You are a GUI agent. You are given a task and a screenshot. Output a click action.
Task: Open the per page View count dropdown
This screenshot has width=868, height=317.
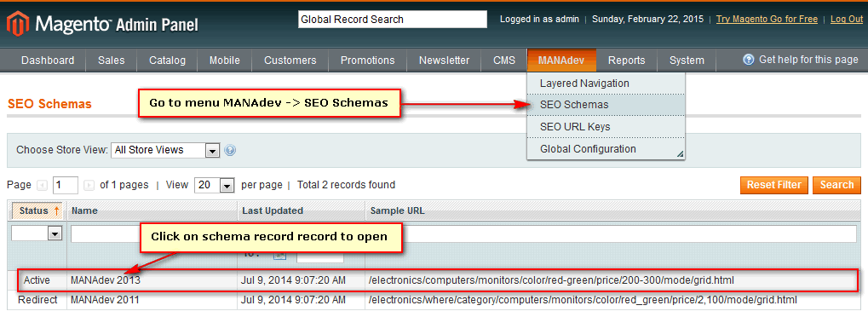coord(215,185)
